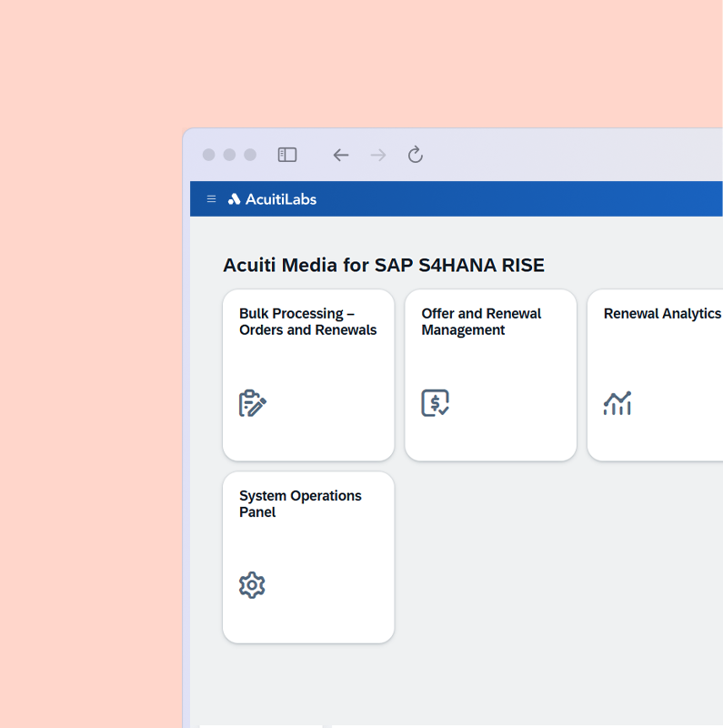
Task: Open the hamburger menu in the AcuitiLabs header
Action: [211, 199]
